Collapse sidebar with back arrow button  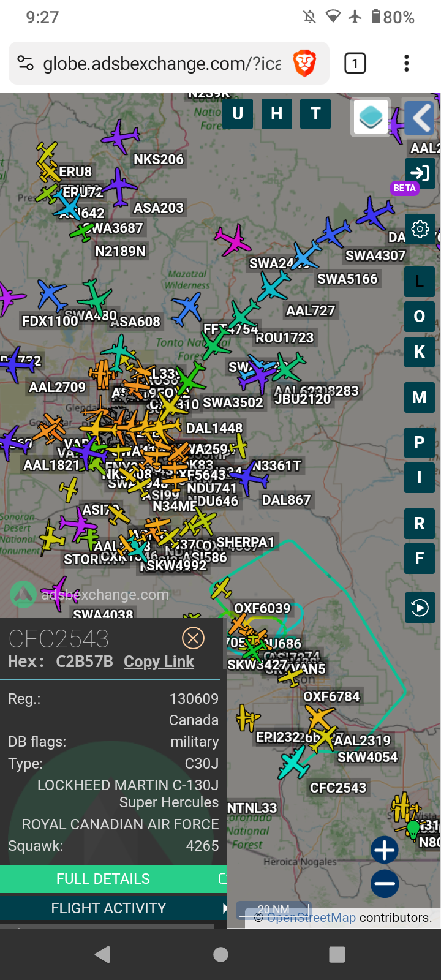click(x=420, y=117)
